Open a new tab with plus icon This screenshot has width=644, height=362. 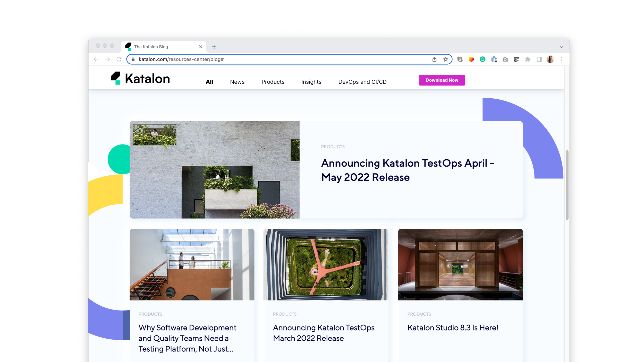(214, 47)
